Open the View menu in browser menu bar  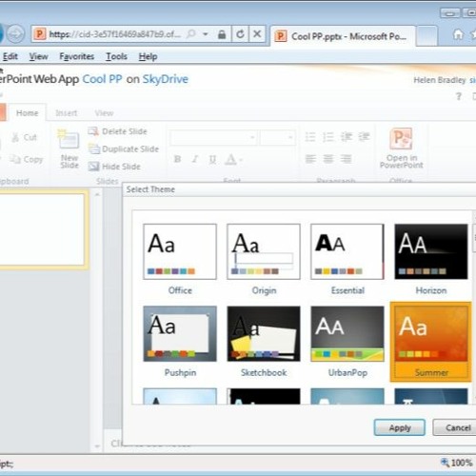(38, 56)
